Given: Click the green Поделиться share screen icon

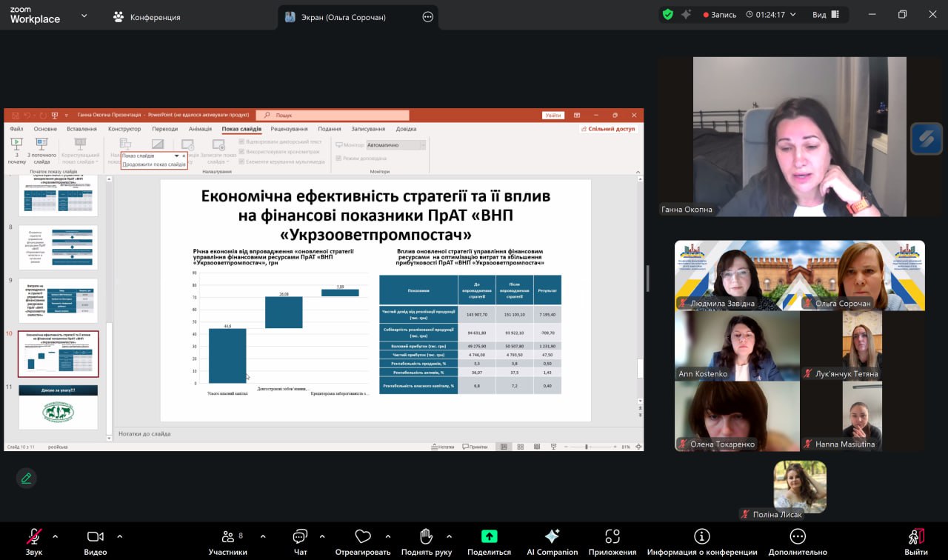Looking at the screenshot, I should point(489,537).
